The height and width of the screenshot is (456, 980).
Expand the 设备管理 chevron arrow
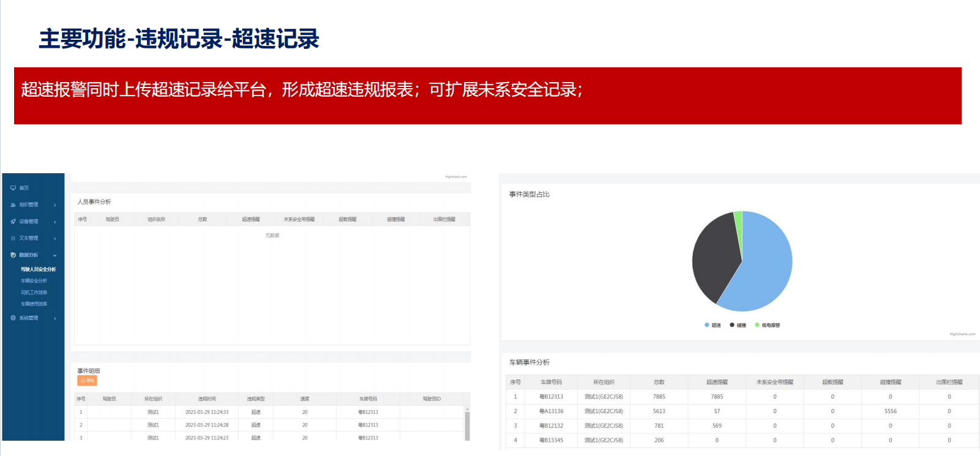pos(55,222)
